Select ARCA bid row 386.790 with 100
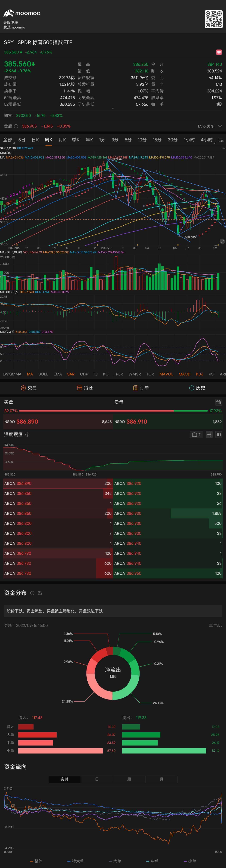 (x=58, y=553)
